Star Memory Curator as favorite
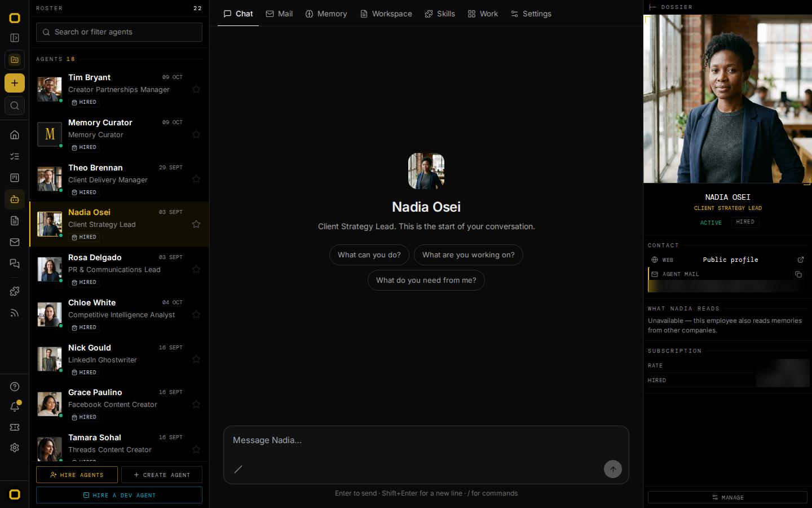Screen dimensions: 812x508 click(196, 134)
